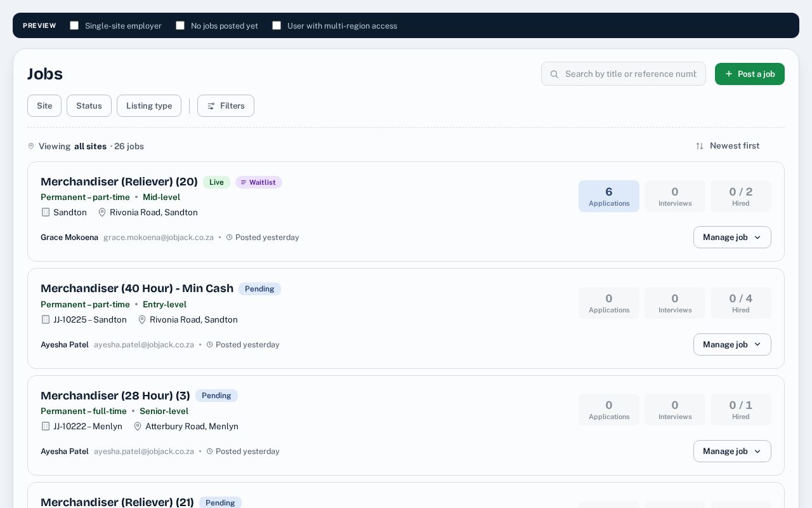Click map pin for Merchandiser (Reliever) (20)
The height and width of the screenshot is (508, 812).
point(102,212)
